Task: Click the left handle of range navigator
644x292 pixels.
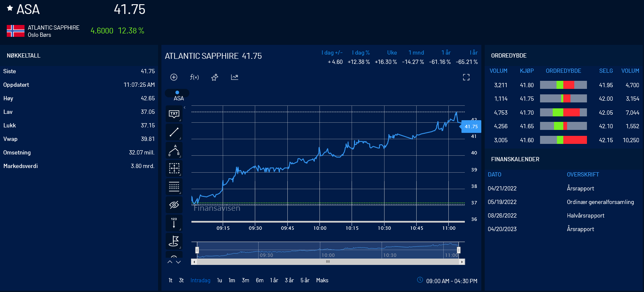Action: pyautogui.click(x=197, y=250)
